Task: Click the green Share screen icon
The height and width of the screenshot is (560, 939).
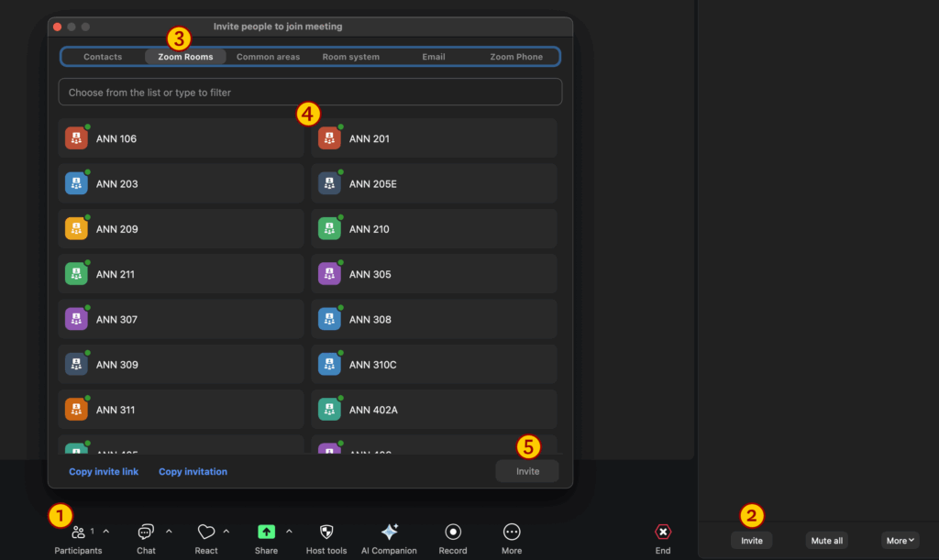Action: pos(266,533)
